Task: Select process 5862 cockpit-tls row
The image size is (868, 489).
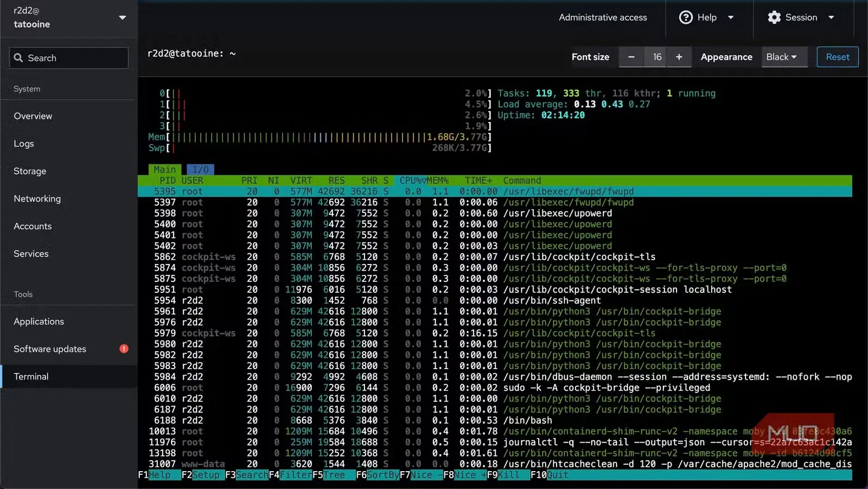Action: point(495,257)
